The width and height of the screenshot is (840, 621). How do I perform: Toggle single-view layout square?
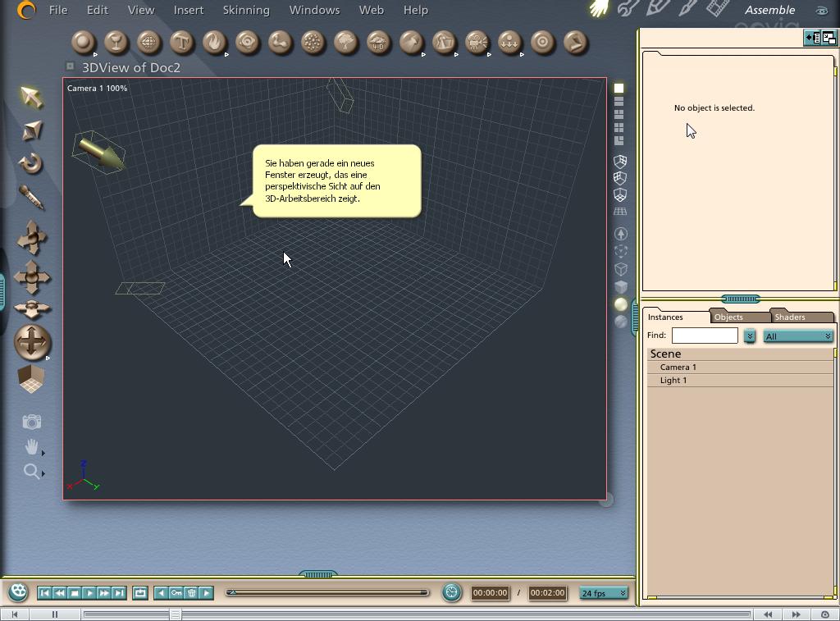(619, 88)
